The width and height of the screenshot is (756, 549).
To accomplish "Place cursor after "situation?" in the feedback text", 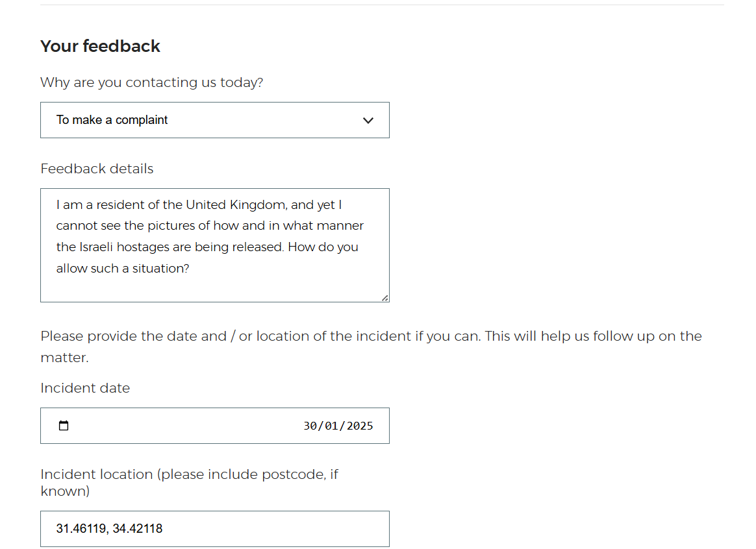I will [190, 269].
